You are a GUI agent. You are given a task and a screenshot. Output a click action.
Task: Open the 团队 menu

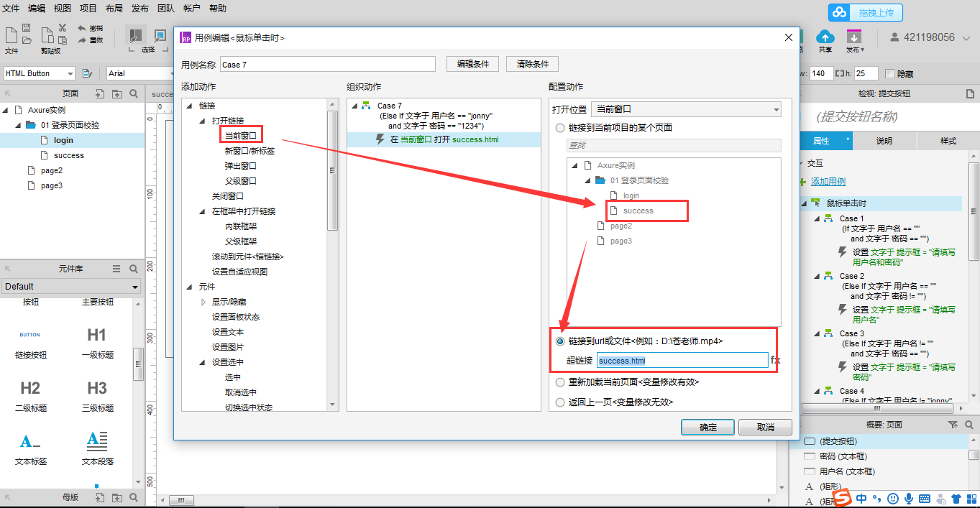pyautogui.click(x=165, y=9)
